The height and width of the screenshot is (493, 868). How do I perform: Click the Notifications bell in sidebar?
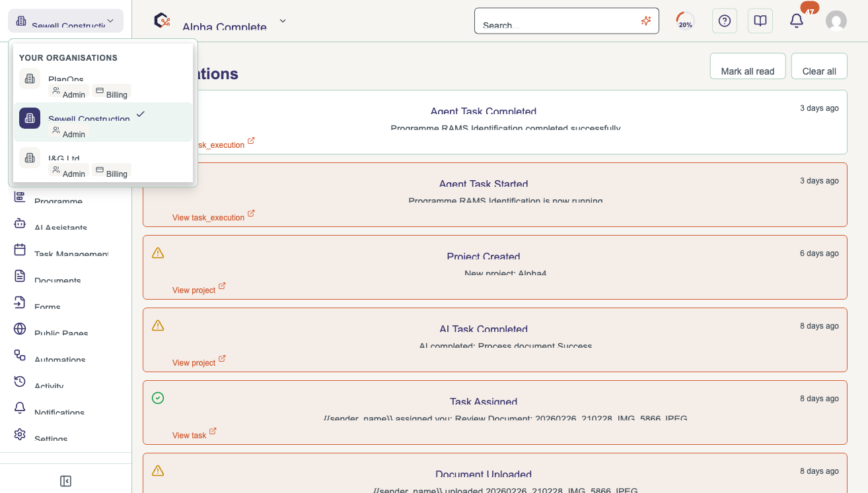click(x=20, y=408)
